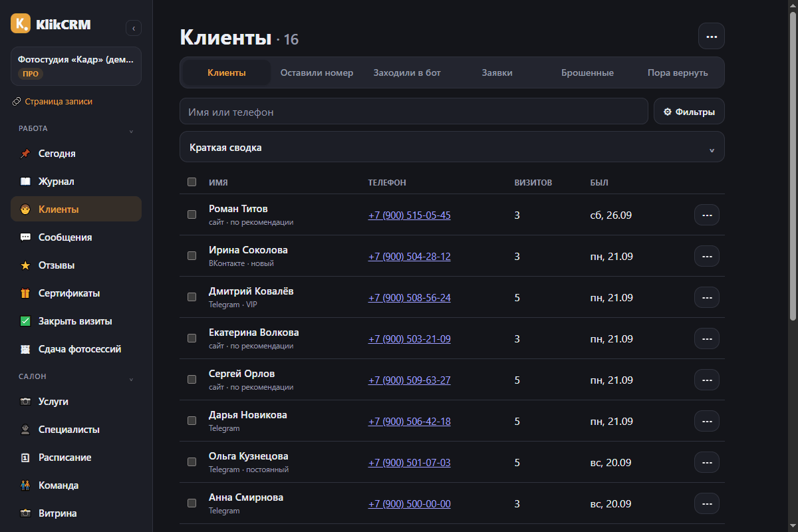Screen dimensions: 798x532
Task: Click phone link +7 (900) 508-56-24
Action: [410, 298]
